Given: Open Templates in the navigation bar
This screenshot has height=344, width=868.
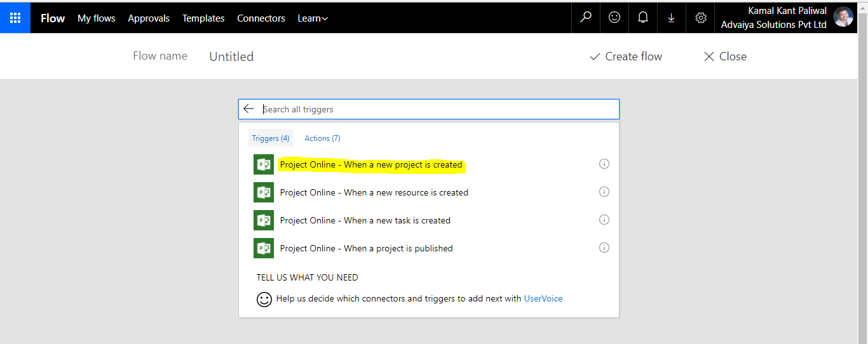Looking at the screenshot, I should [203, 18].
